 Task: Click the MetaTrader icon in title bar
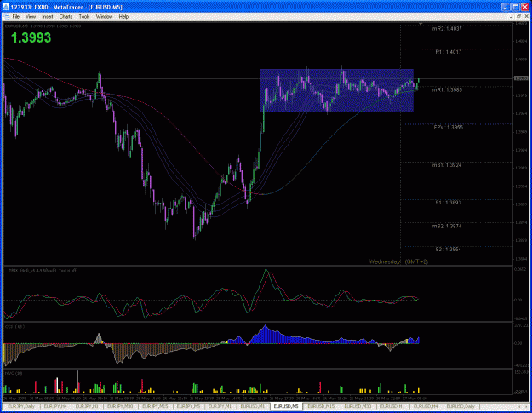click(6, 7)
